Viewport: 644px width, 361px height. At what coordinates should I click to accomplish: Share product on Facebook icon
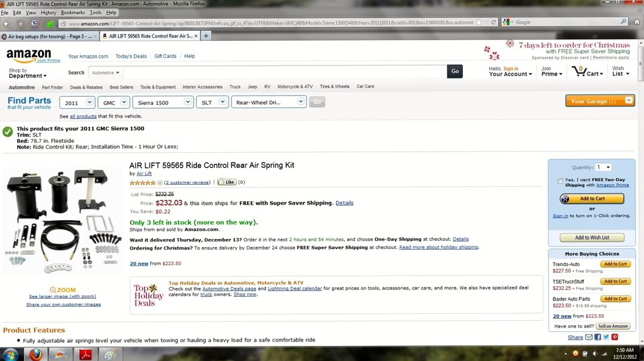[597, 337]
